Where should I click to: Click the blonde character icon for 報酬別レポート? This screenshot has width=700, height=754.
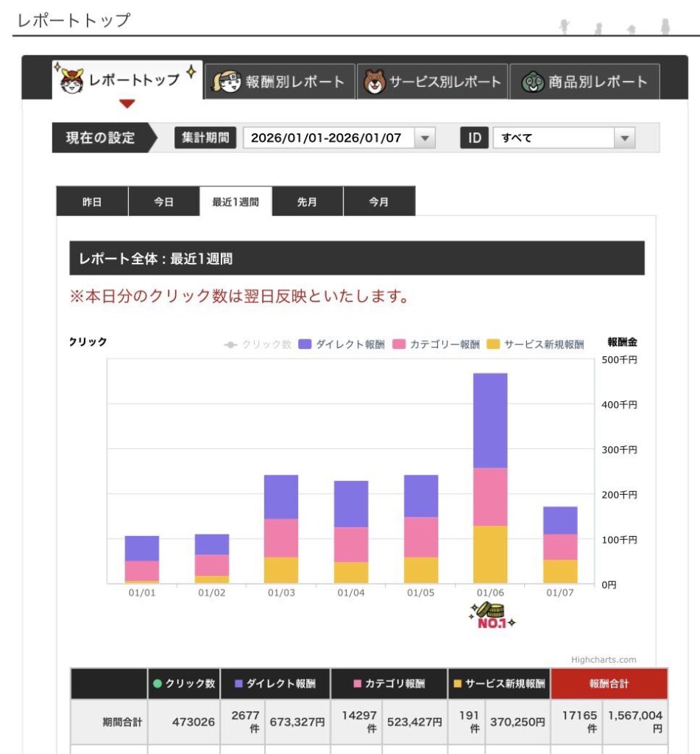pyautogui.click(x=227, y=82)
